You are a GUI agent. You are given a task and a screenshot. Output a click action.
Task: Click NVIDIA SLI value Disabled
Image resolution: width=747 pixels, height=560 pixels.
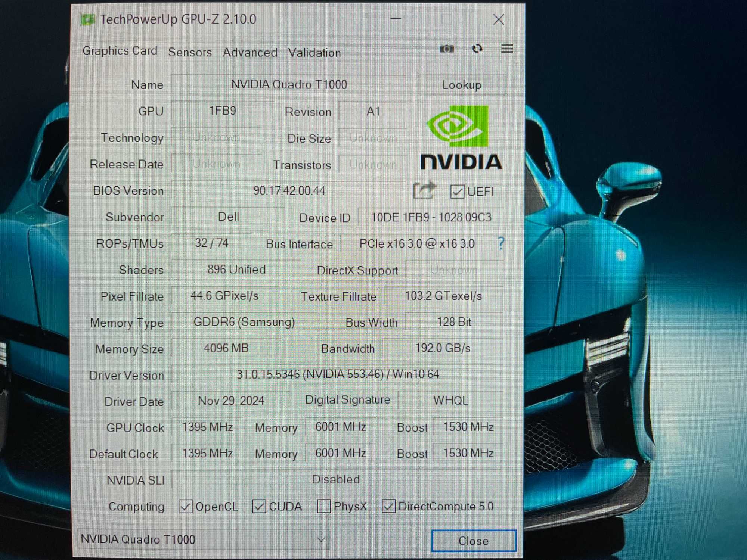click(336, 479)
